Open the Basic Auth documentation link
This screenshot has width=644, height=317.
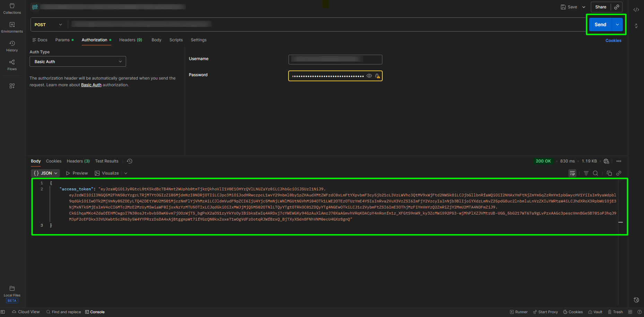(x=91, y=85)
